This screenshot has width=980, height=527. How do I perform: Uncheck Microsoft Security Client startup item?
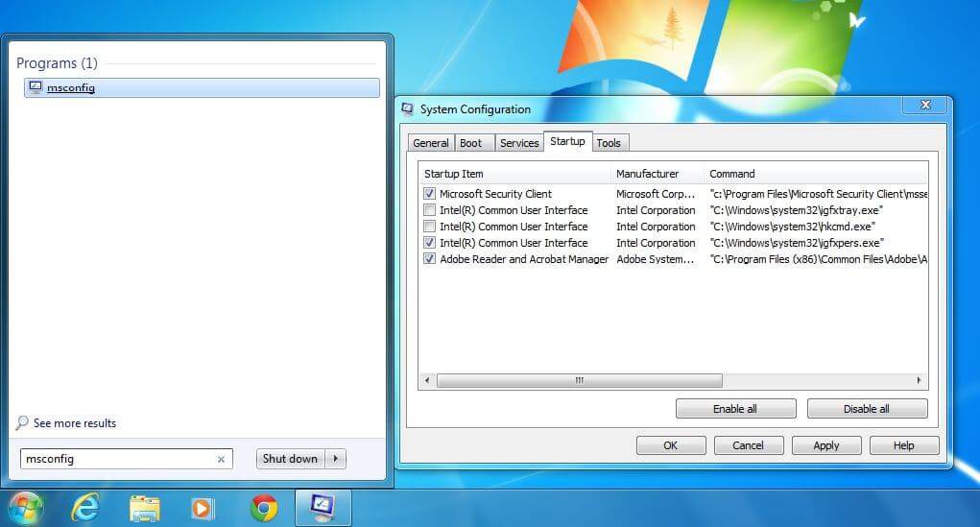click(429, 194)
